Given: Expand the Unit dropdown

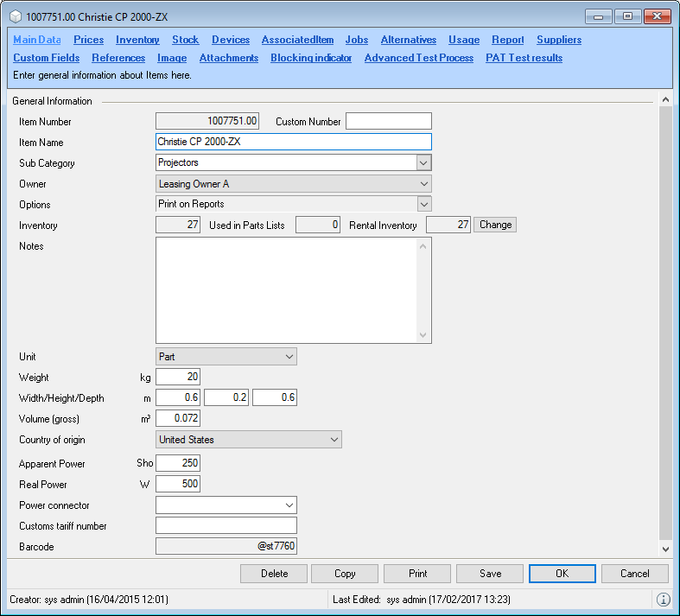Looking at the screenshot, I should point(289,357).
